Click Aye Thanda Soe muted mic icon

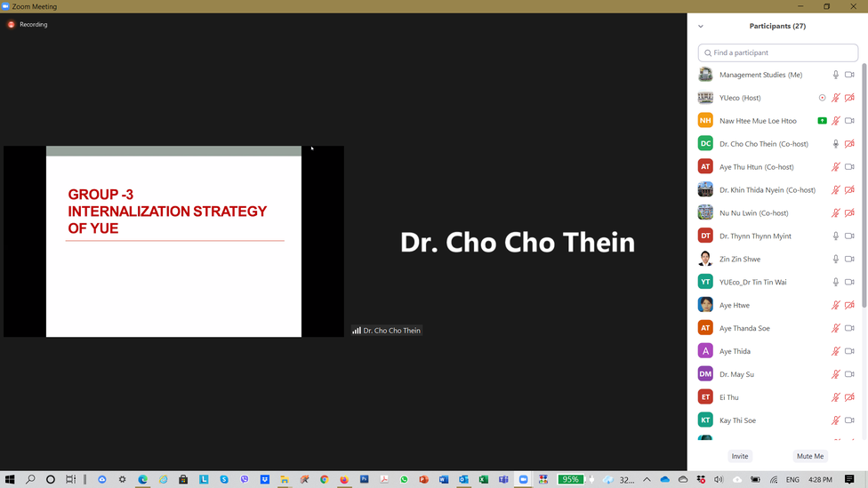pyautogui.click(x=836, y=328)
